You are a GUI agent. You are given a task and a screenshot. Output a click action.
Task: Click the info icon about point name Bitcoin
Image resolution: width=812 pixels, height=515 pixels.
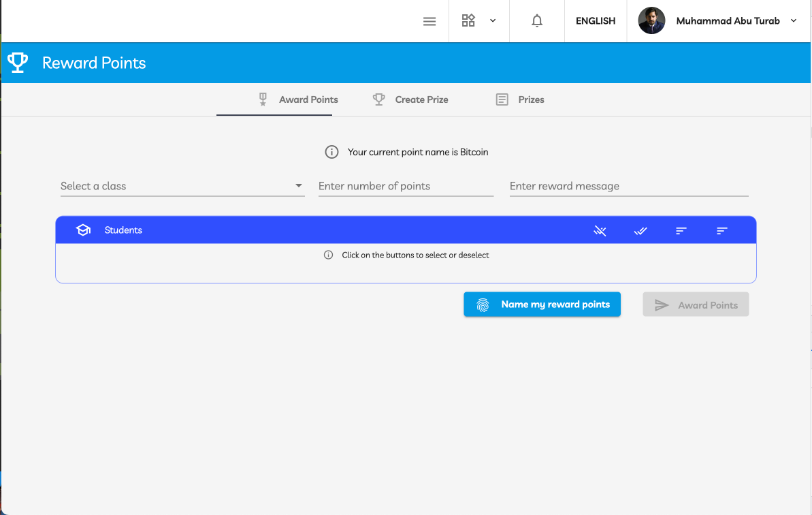pos(331,152)
